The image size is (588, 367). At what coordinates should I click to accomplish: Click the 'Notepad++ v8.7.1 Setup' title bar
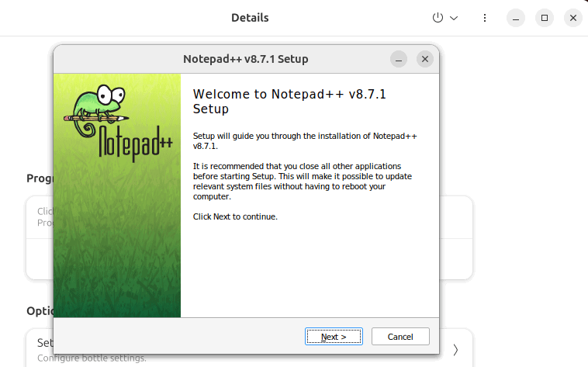245,59
